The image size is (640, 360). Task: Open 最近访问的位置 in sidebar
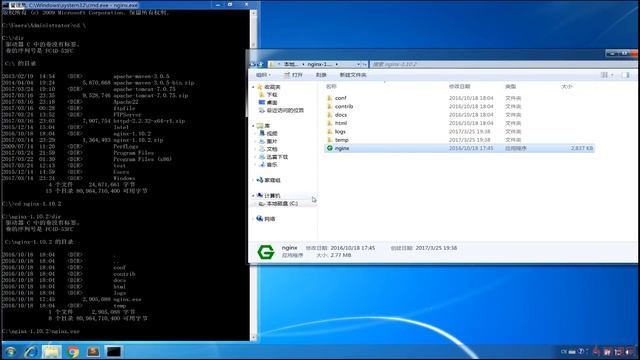click(x=285, y=111)
